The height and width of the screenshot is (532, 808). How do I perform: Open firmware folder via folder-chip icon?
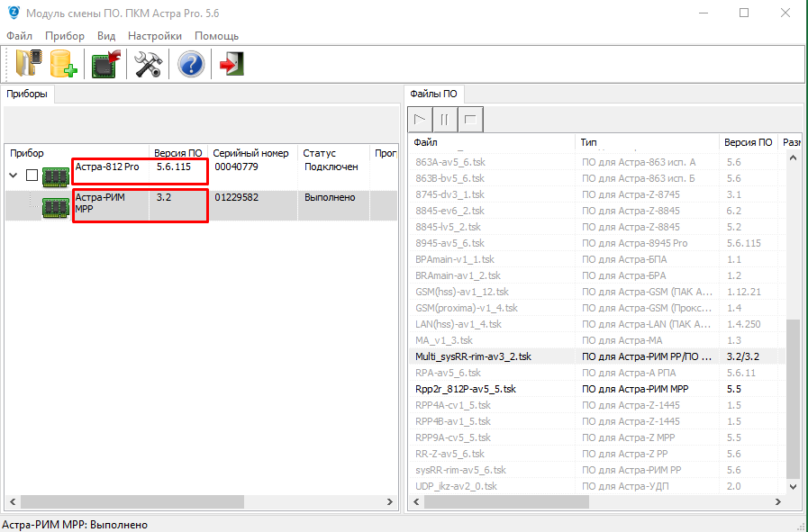tap(28, 64)
